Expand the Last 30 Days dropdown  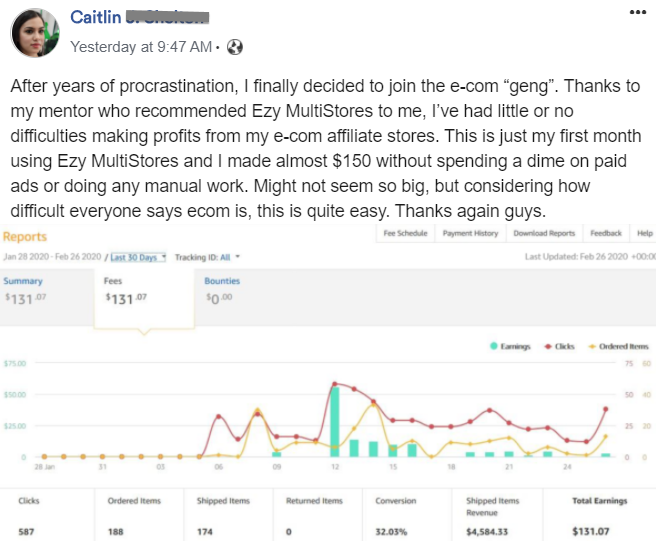click(x=138, y=258)
